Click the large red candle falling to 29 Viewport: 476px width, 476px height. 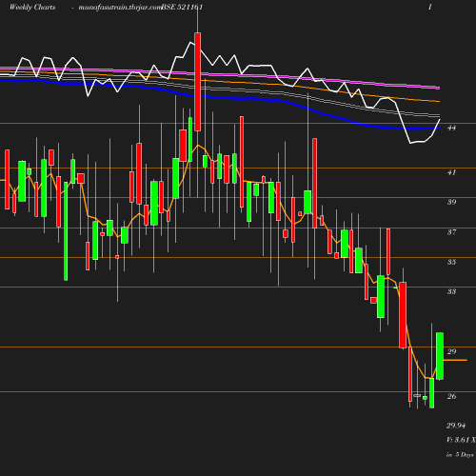point(403,315)
